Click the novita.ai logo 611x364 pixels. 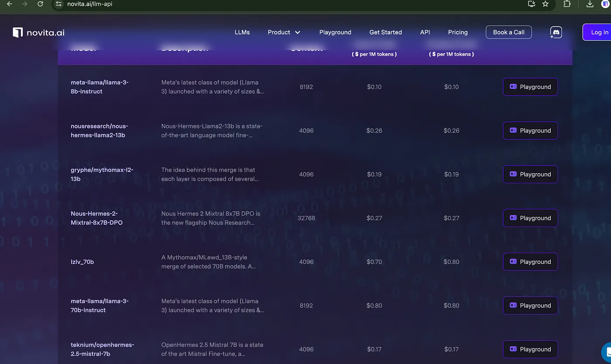coord(38,32)
